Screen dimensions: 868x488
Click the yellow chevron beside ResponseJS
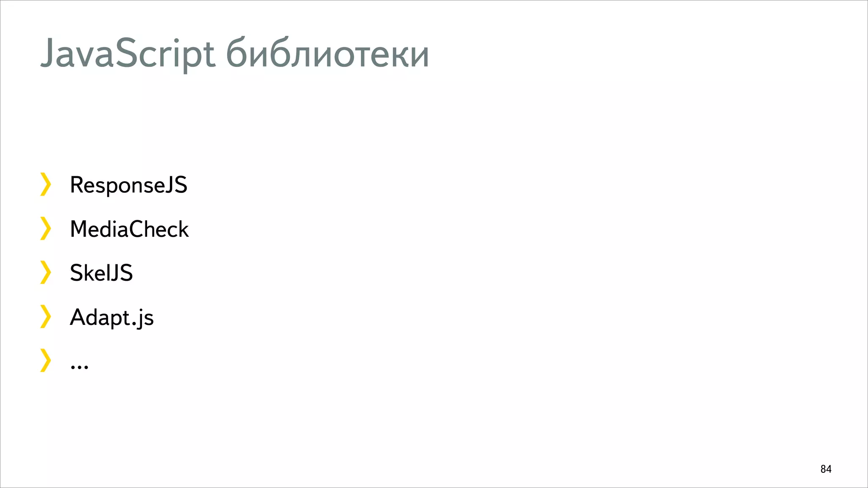(x=45, y=184)
